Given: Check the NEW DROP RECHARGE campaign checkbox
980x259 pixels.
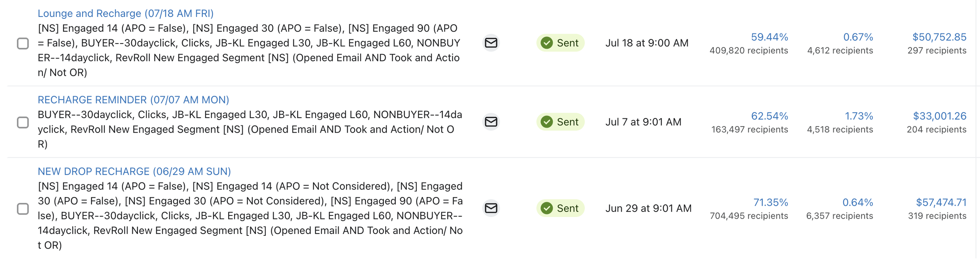Looking at the screenshot, I should click(23, 209).
